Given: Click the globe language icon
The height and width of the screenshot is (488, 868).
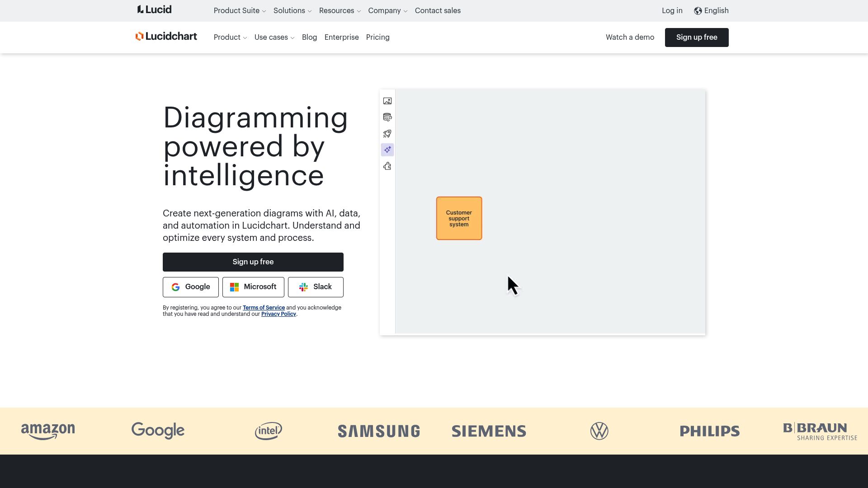Looking at the screenshot, I should point(698,11).
